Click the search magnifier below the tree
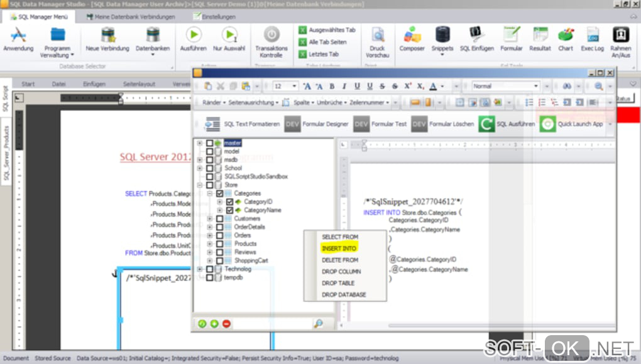 tap(318, 324)
